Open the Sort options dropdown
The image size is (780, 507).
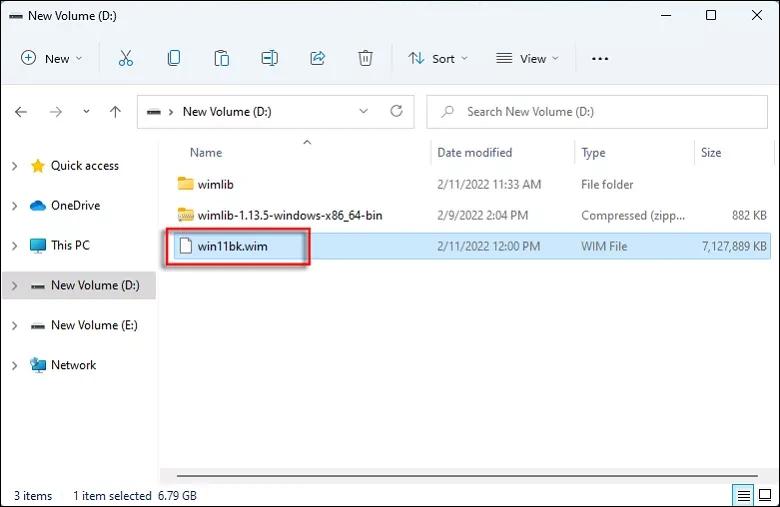click(x=438, y=59)
